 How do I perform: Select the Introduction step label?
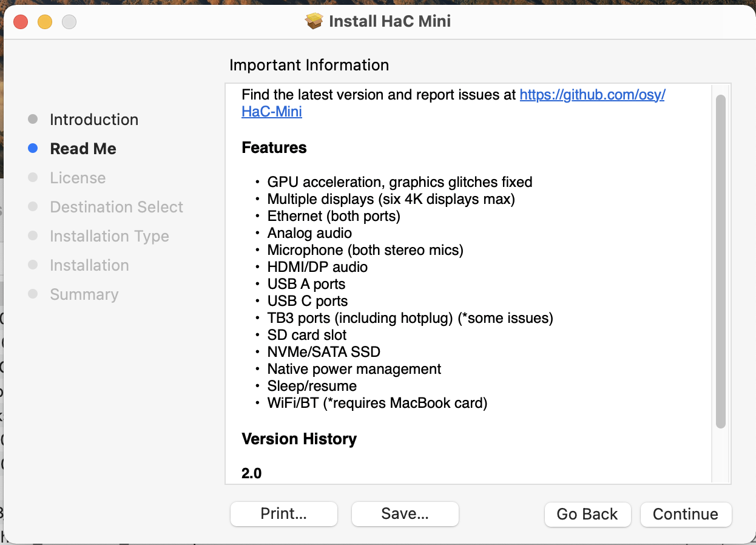tap(94, 120)
